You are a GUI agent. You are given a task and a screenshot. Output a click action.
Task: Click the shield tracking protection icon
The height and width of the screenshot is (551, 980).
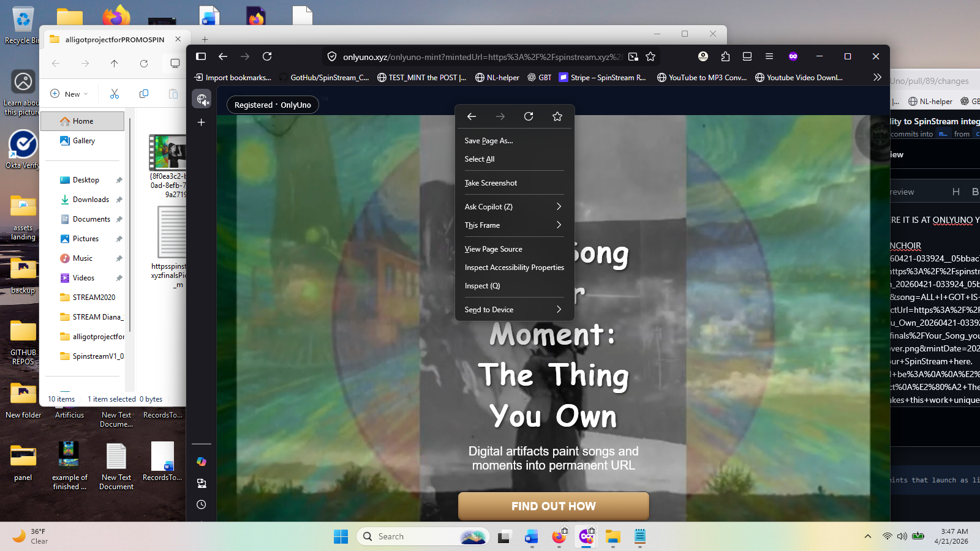[x=332, y=56]
